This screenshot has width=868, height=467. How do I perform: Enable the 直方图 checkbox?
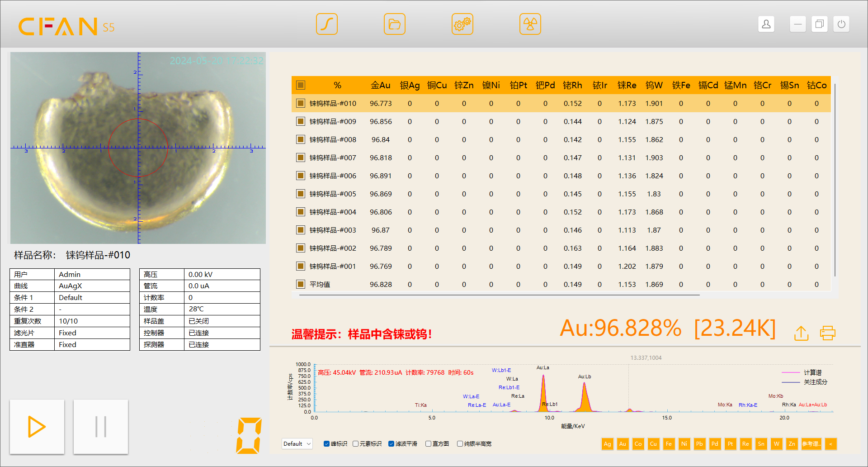click(428, 443)
